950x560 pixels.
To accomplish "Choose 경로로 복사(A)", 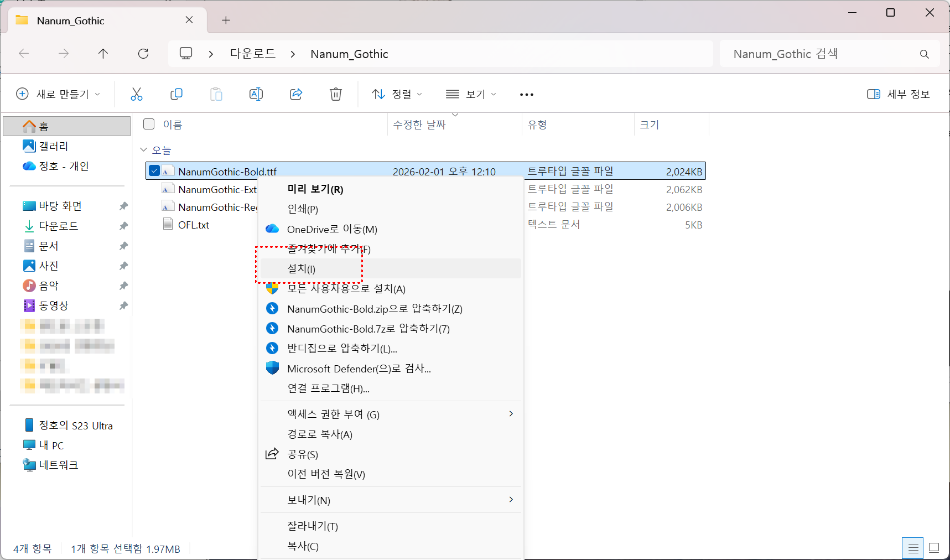I will [x=391, y=434].
